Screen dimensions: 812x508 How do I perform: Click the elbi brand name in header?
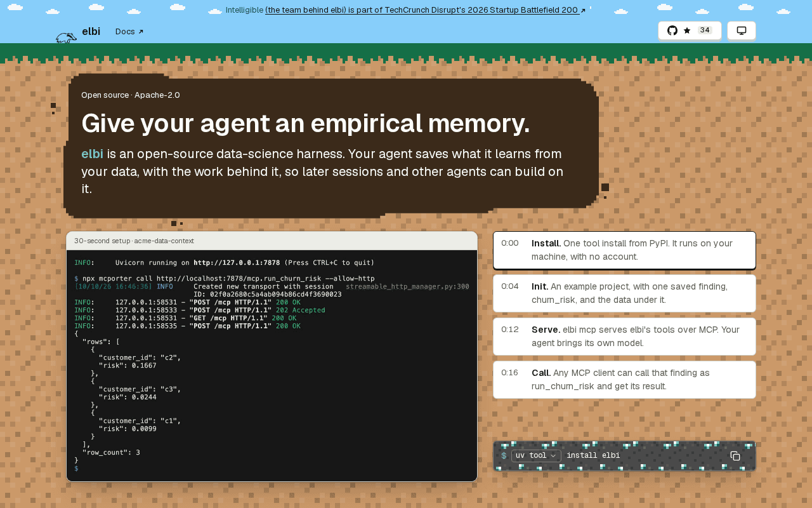click(91, 31)
